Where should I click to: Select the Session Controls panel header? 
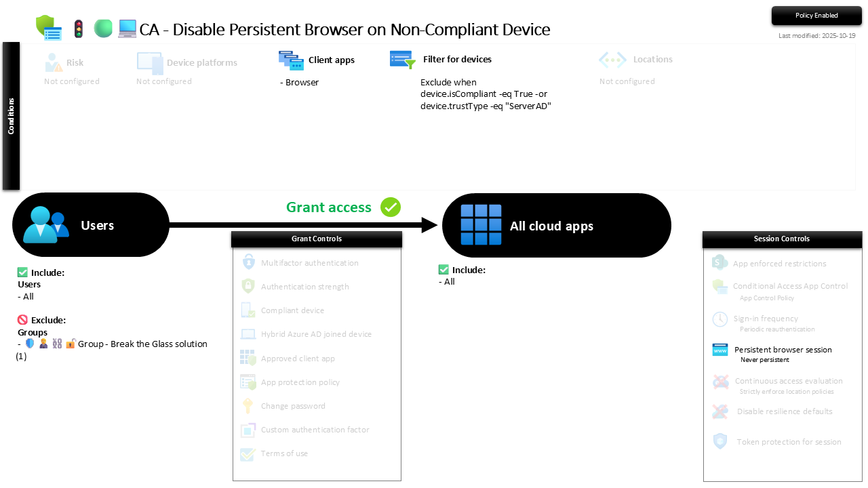coord(782,239)
